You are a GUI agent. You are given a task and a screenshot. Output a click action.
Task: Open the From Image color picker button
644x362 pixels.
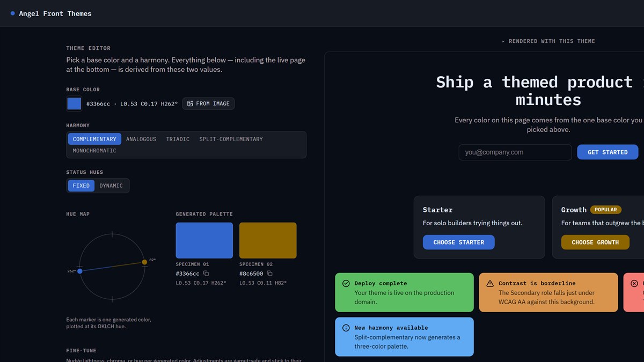coord(208,104)
